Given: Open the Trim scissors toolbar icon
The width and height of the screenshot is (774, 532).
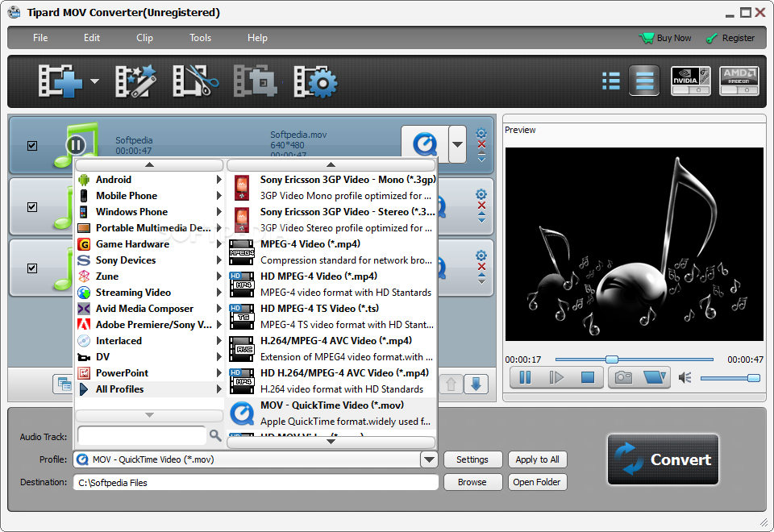Looking at the screenshot, I should point(195,81).
